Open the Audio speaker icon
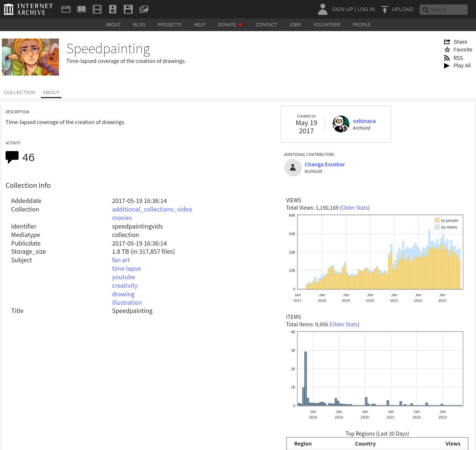Image resolution: width=476 pixels, height=450 pixels. click(x=113, y=9)
